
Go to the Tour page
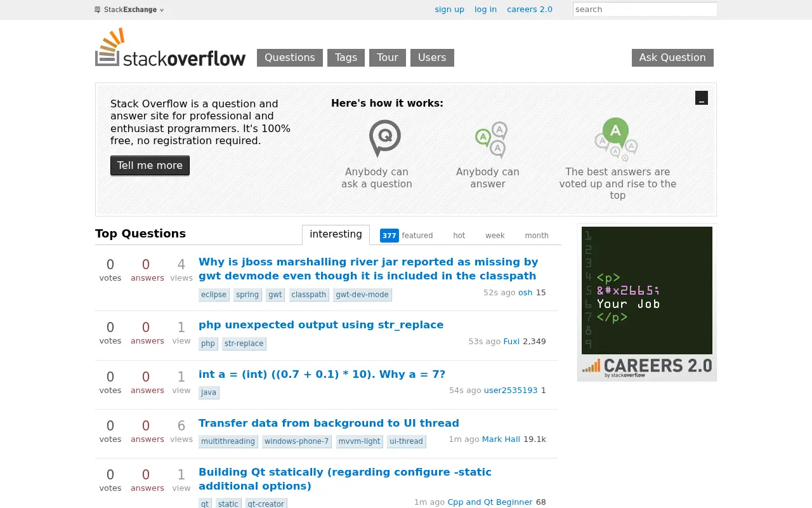click(x=388, y=57)
